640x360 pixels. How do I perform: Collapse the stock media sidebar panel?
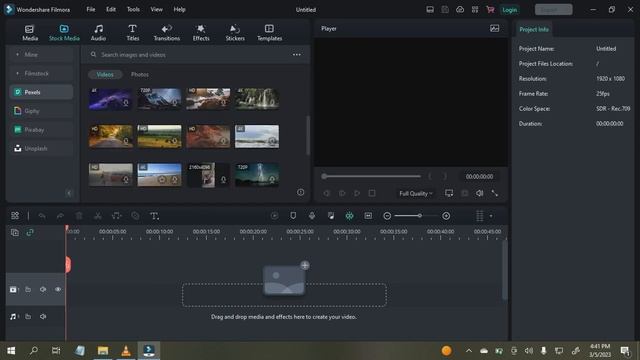[69, 193]
